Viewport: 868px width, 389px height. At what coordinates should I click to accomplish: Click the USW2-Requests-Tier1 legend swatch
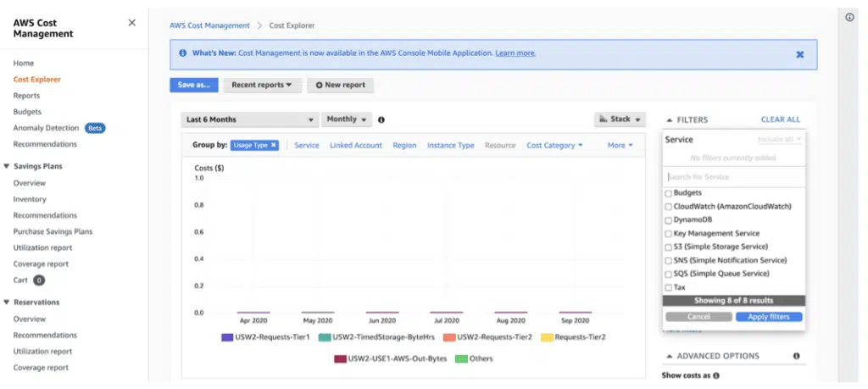coord(227,337)
